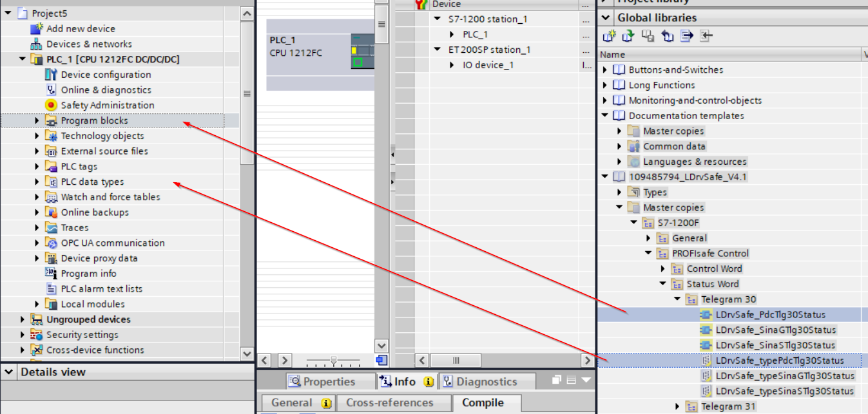Click project tree scrollbar down arrow

(247, 353)
